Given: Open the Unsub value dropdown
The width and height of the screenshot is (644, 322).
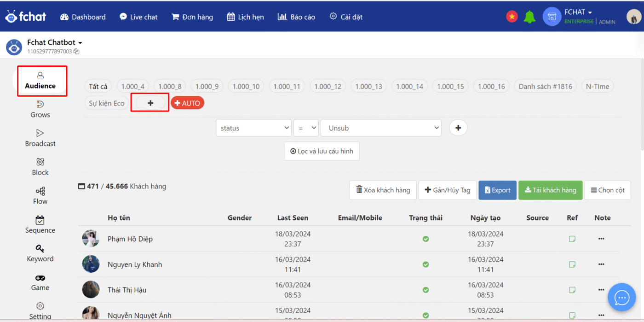Looking at the screenshot, I should tap(381, 128).
